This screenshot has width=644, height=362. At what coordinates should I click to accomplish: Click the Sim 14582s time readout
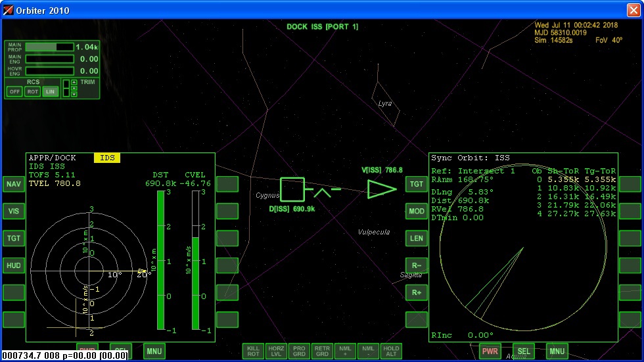pyautogui.click(x=553, y=40)
